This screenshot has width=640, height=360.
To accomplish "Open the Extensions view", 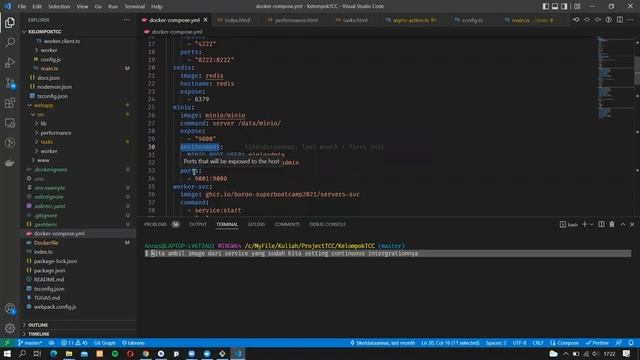I will [x=10, y=103].
